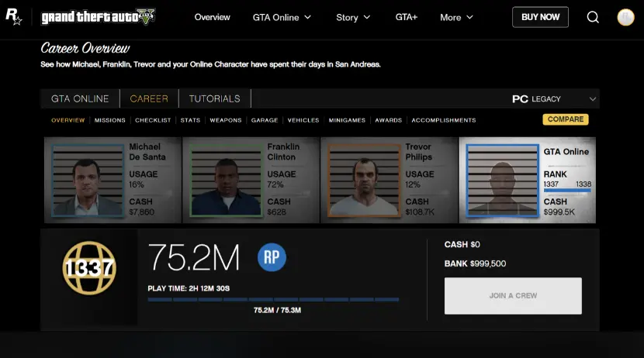This screenshot has height=358, width=644.
Task: Select Michael De Santa's mugshot card
Action: click(x=113, y=181)
